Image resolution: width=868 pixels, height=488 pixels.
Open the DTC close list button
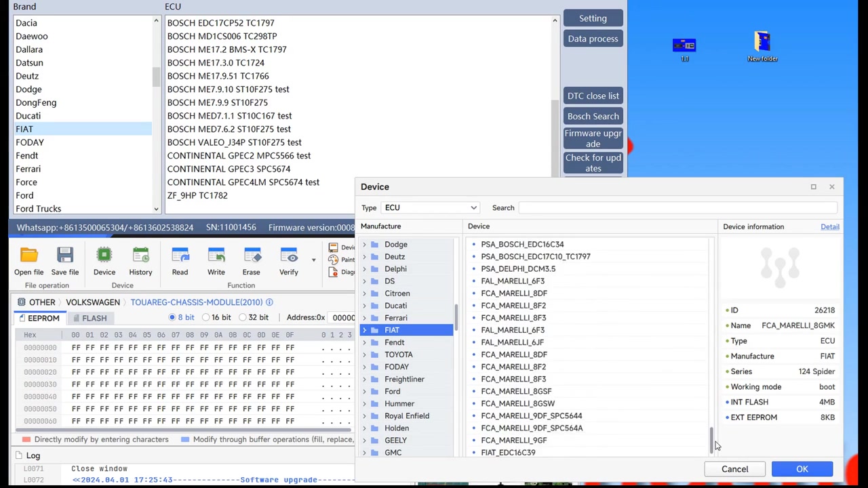point(593,96)
